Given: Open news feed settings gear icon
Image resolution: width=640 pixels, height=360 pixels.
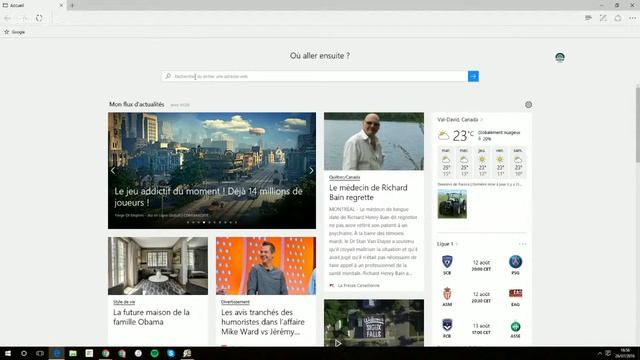Looking at the screenshot, I should click(x=528, y=105).
